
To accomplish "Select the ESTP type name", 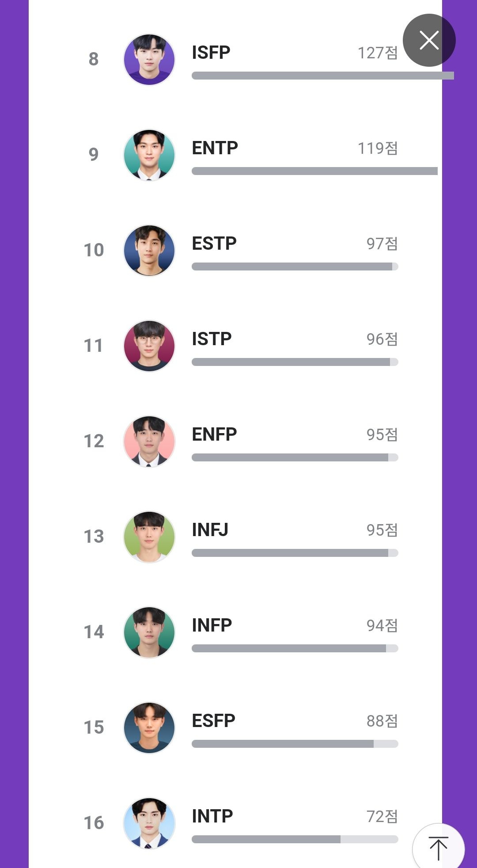I will click(214, 244).
